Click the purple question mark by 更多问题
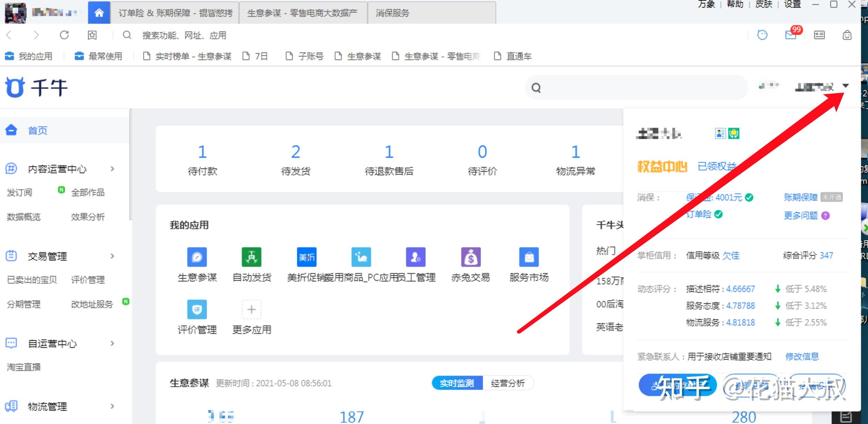 826,215
